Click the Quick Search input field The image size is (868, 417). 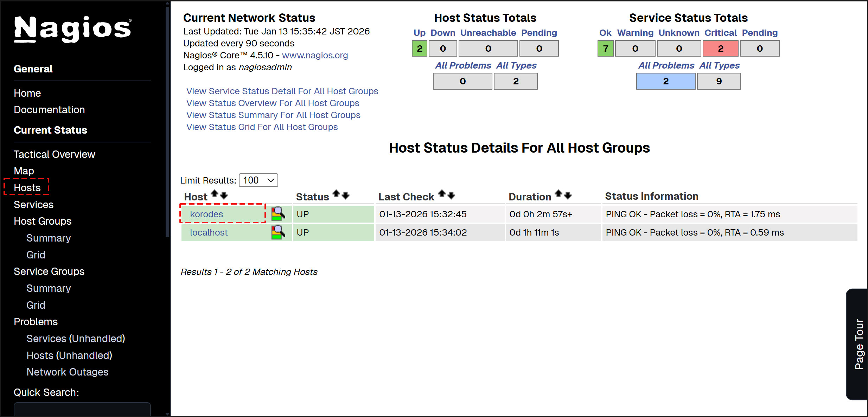click(x=82, y=410)
